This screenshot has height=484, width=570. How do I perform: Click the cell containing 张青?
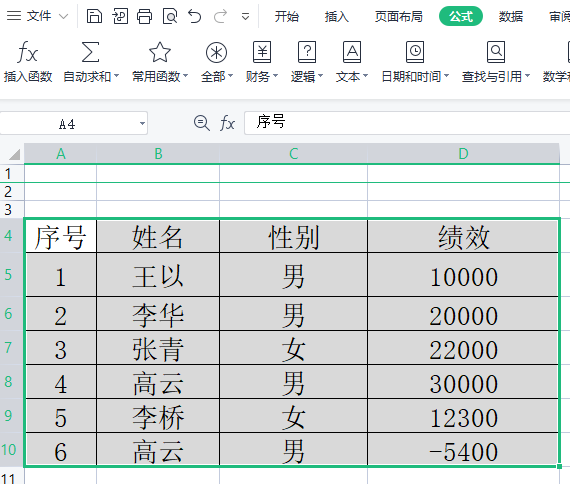click(x=158, y=348)
